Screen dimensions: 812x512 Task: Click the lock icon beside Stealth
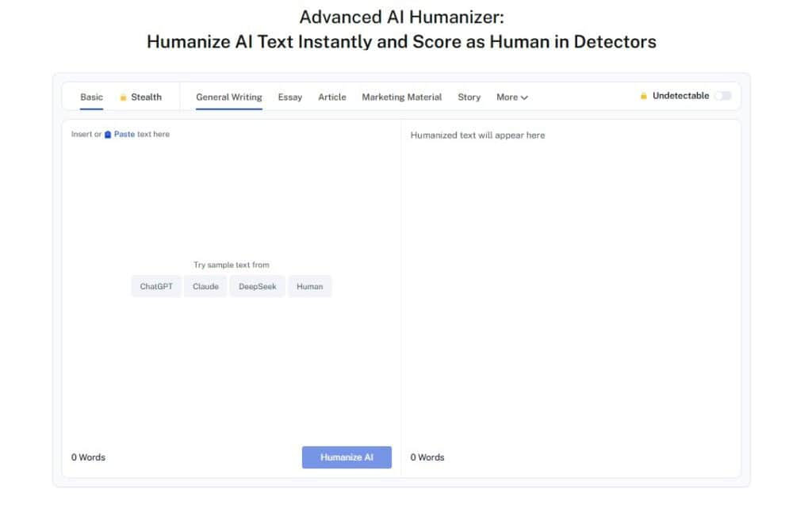point(123,97)
